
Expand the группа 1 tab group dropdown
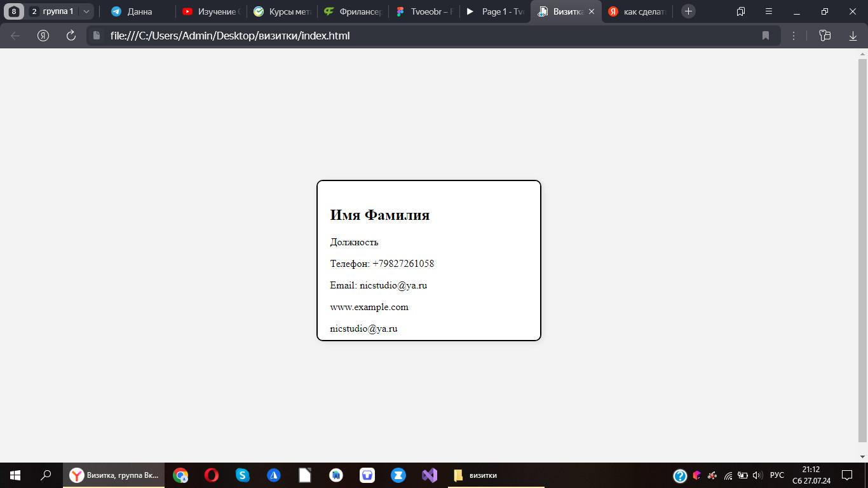tap(86, 11)
